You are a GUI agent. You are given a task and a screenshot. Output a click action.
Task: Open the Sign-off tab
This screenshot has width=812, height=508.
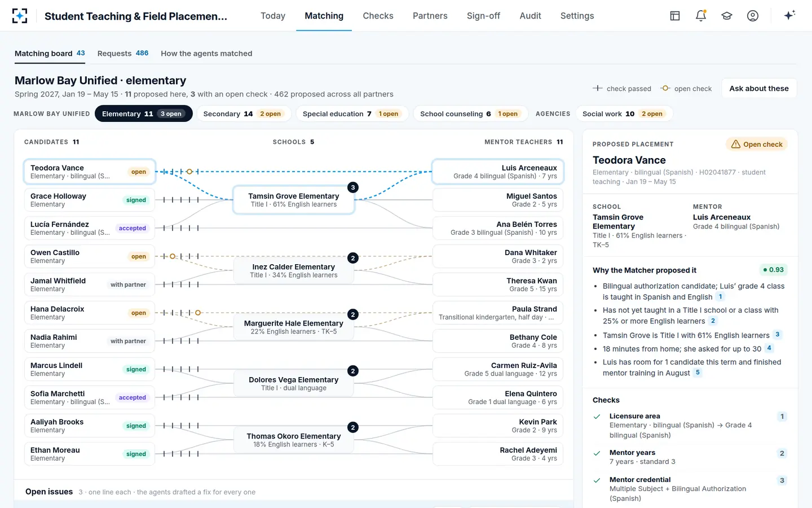click(483, 16)
